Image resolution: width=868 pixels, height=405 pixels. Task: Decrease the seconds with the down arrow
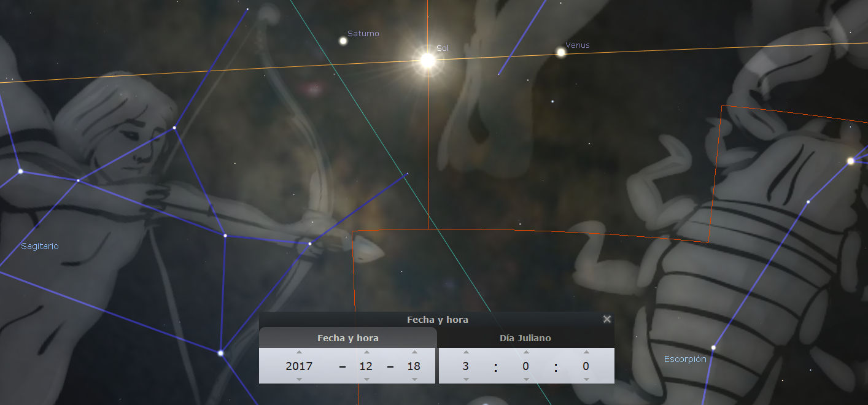coord(586,379)
